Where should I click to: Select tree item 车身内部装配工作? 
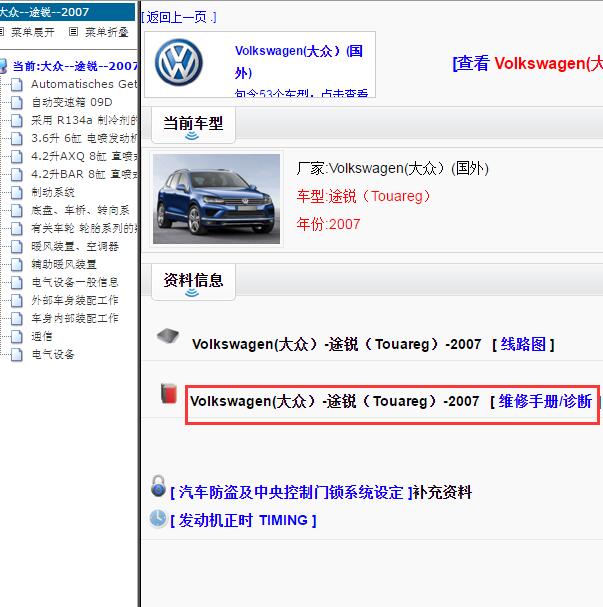tap(75, 318)
